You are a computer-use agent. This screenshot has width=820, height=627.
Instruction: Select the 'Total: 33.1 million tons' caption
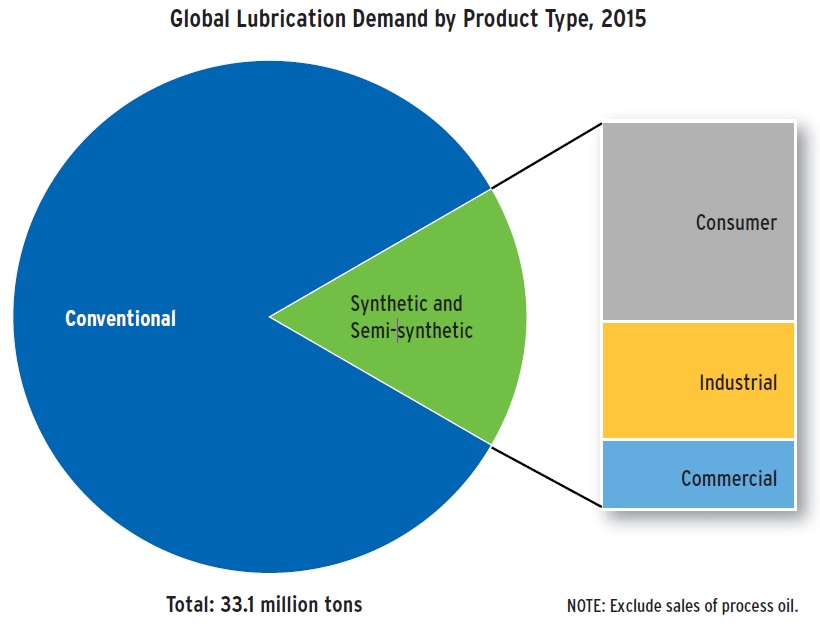tap(264, 604)
